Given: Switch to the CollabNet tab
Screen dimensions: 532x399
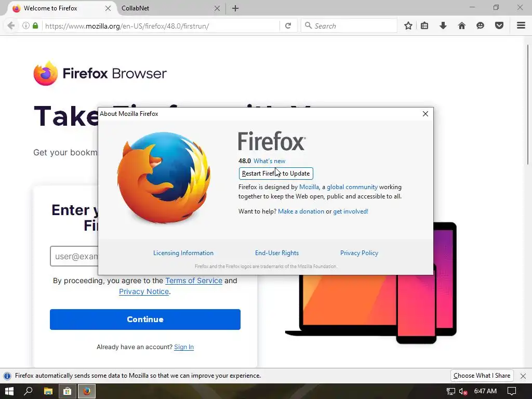Looking at the screenshot, I should [170, 8].
